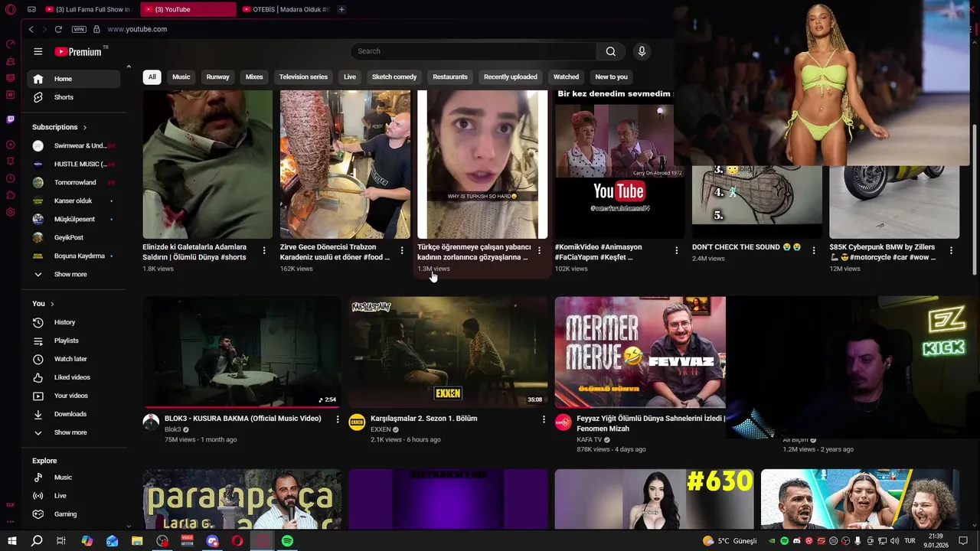
Task: Open options for Türkçe öğrenmeye çalışan short
Action: [539, 250]
